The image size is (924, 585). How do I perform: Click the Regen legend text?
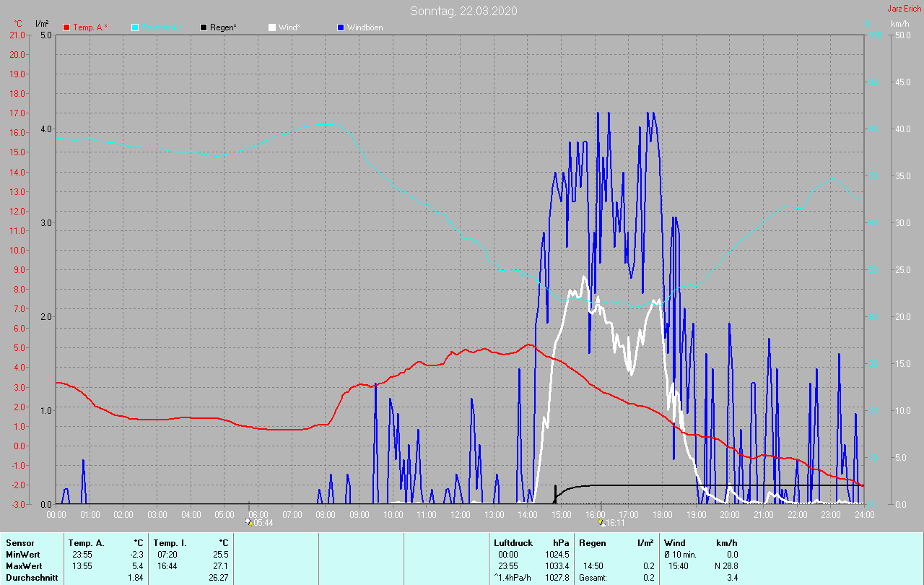click(x=224, y=27)
